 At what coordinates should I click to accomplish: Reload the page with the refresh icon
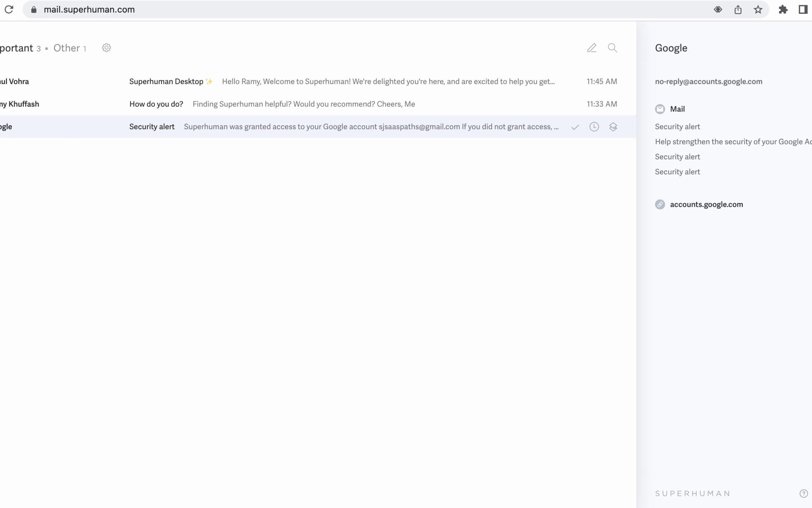click(9, 10)
